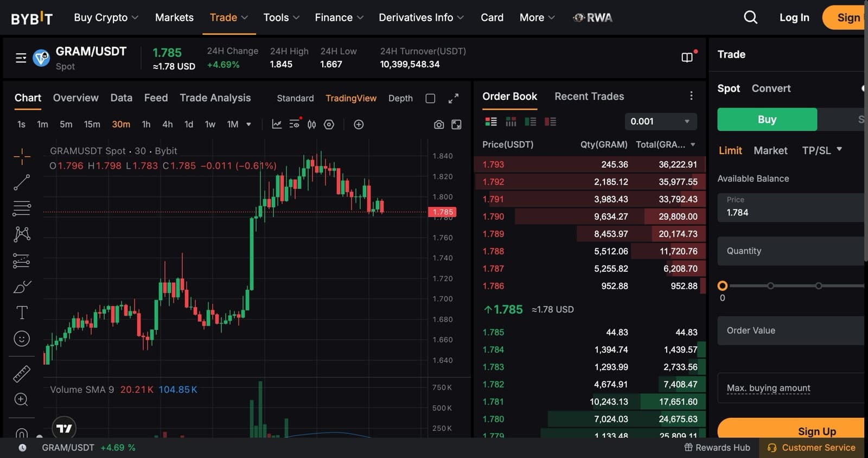Open the Data tab
The image size is (868, 458).
121,98
